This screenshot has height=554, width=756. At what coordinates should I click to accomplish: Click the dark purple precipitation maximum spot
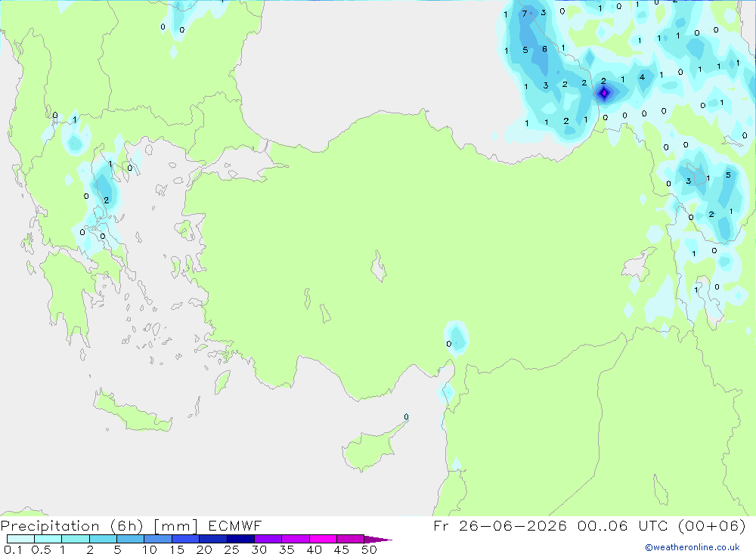(604, 92)
